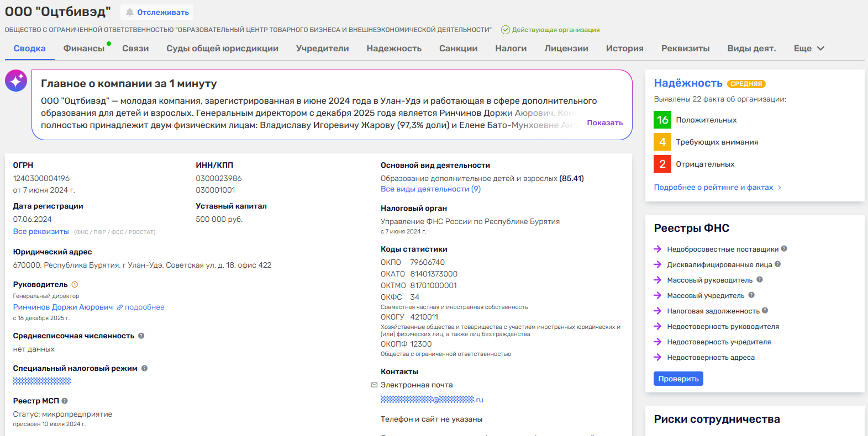Click the bell icon to track company
Viewport: 868px width, 436px height.
point(130,12)
